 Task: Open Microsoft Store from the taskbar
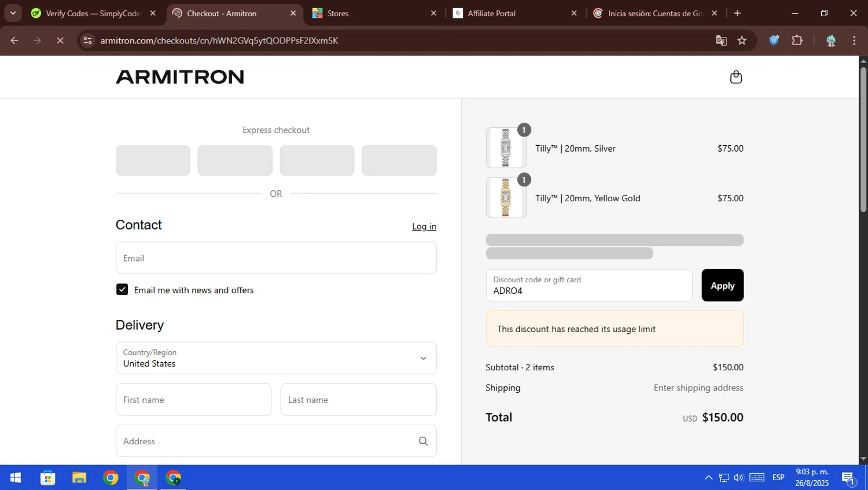[47, 478]
